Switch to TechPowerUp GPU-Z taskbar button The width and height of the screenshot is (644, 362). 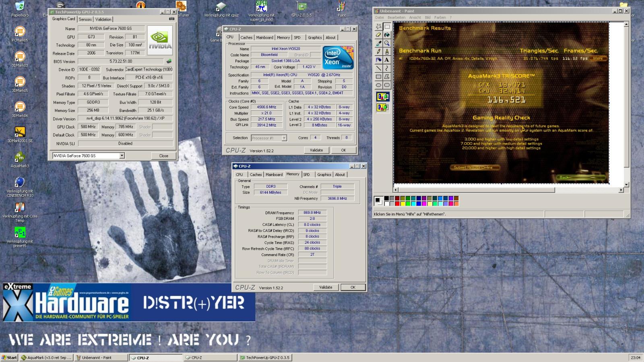265,358
